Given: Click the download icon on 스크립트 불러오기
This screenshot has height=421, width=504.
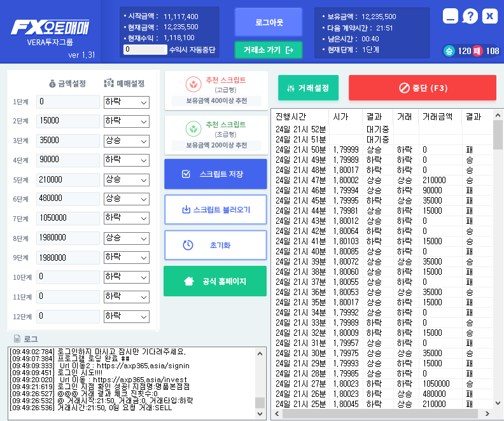Looking at the screenshot, I should 186,210.
